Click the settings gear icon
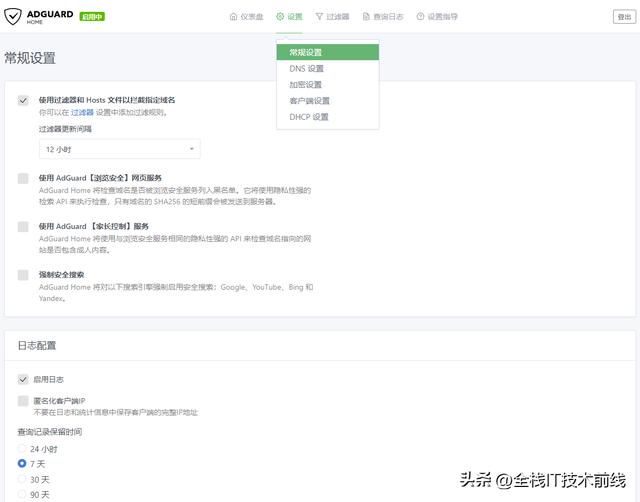Image resolution: width=640 pixels, height=502 pixels. [x=280, y=17]
